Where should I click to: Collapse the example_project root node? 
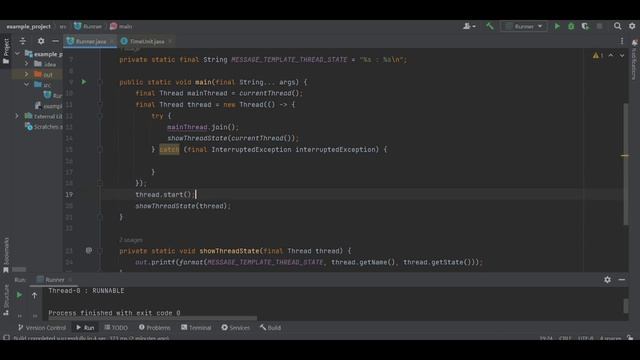[x=17, y=54]
